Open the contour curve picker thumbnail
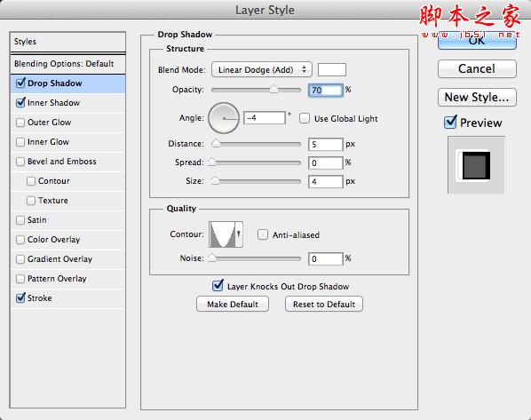The image size is (531, 420). tap(222, 234)
